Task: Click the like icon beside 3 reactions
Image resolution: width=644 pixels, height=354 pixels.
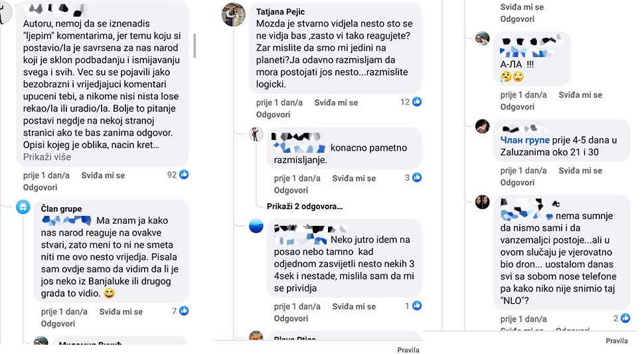Action: point(417,177)
